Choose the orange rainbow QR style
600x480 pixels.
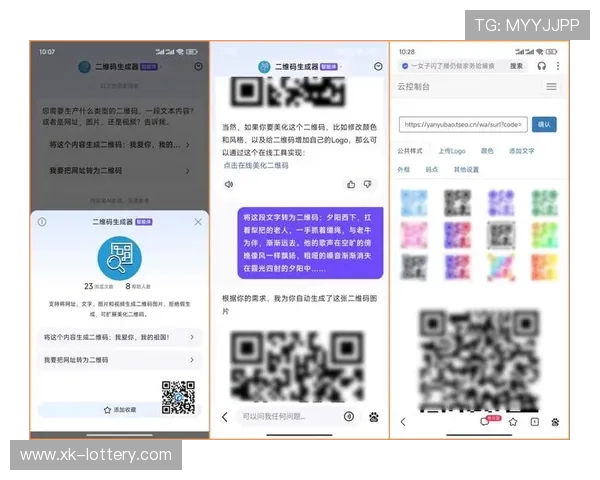click(545, 267)
